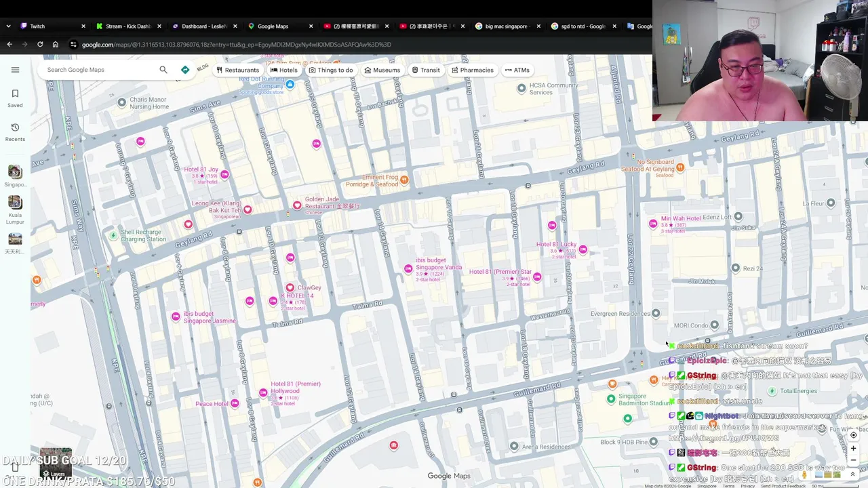Viewport: 868px width, 488px height.
Task: Filter map by Hotels
Action: pos(283,70)
